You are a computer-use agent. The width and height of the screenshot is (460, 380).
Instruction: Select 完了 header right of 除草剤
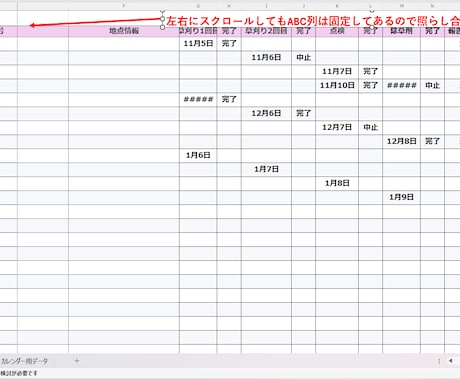[432, 31]
